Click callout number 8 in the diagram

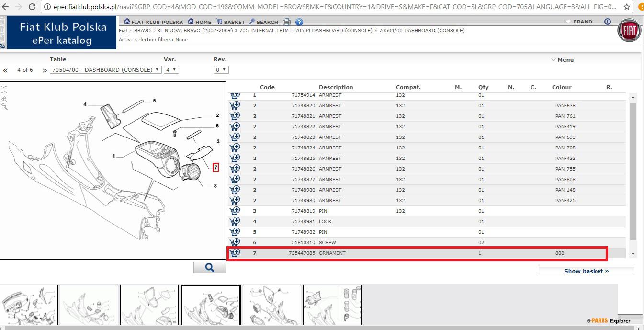215,186
